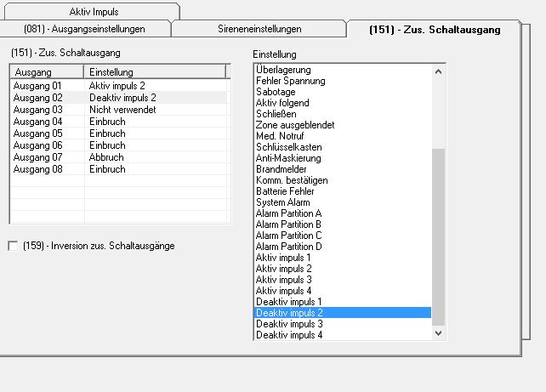Click the Ausgang column header
The width and height of the screenshot is (546, 392).
[46, 72]
